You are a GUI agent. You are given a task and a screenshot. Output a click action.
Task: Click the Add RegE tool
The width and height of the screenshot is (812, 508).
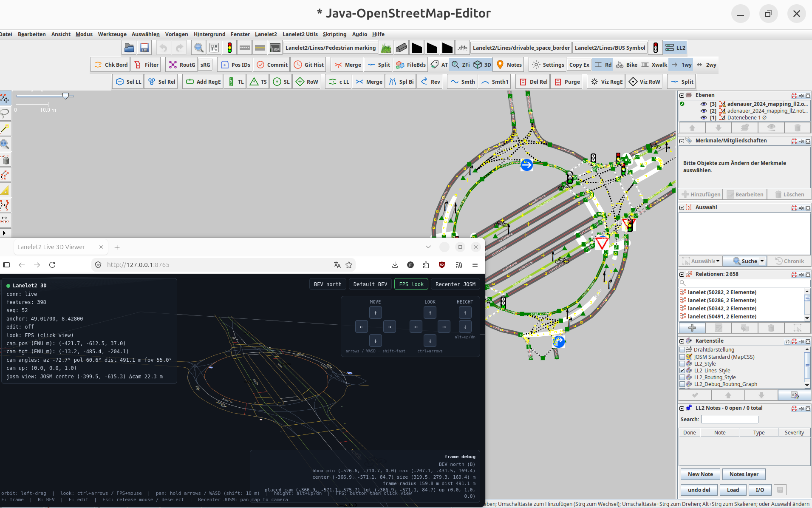[203, 82]
